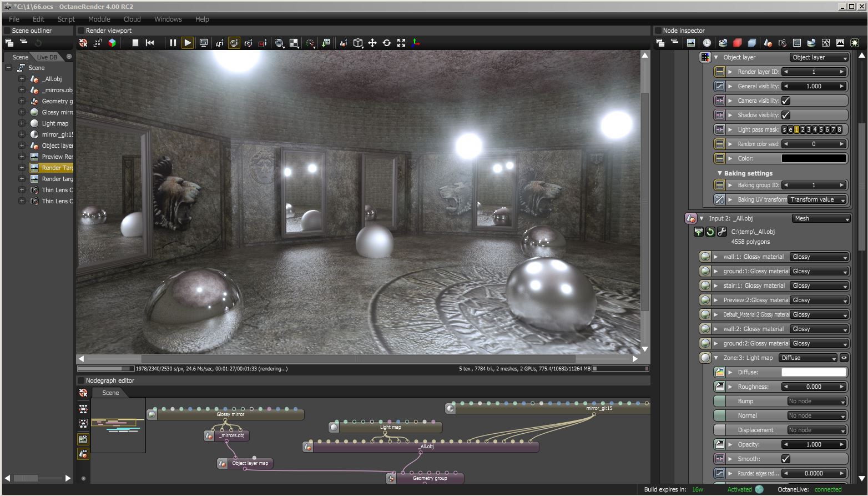Stop the render with the square button

tap(135, 43)
